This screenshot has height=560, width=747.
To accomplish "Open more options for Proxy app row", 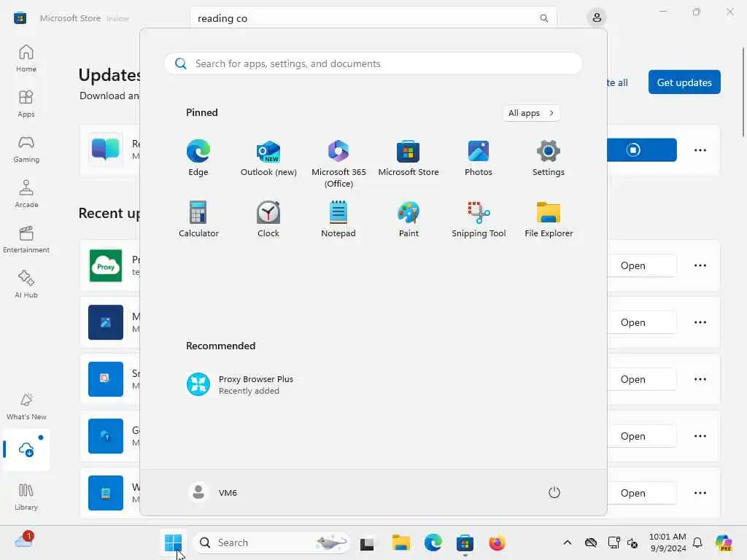I will 700,265.
